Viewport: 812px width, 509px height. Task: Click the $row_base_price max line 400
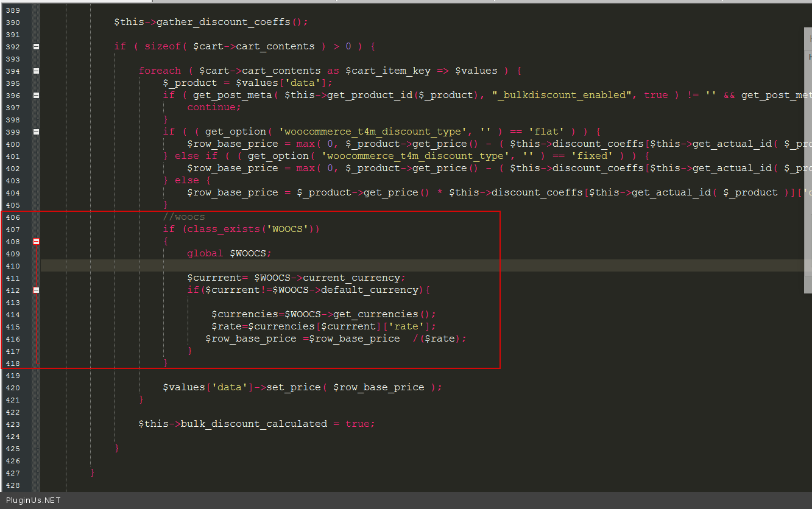[500, 144]
